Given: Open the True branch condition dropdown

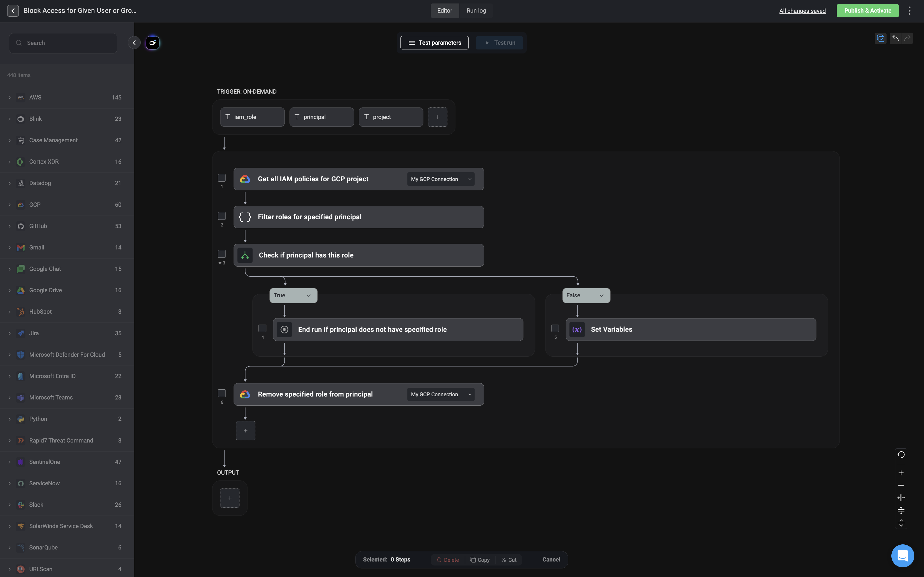Looking at the screenshot, I should 293,295.
